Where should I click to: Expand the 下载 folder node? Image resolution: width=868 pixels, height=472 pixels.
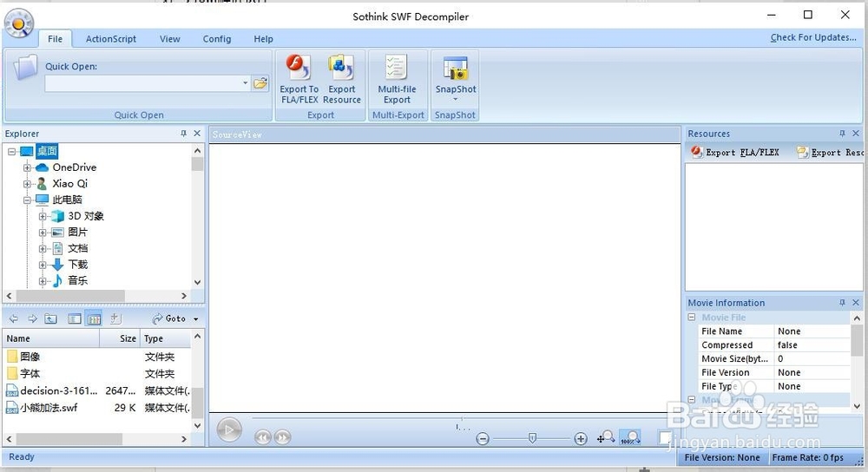pos(42,265)
